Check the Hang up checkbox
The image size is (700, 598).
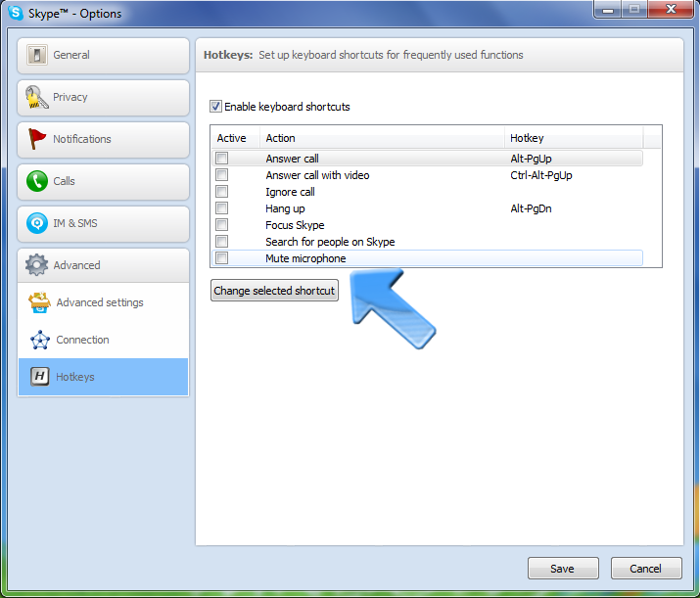pyautogui.click(x=222, y=207)
